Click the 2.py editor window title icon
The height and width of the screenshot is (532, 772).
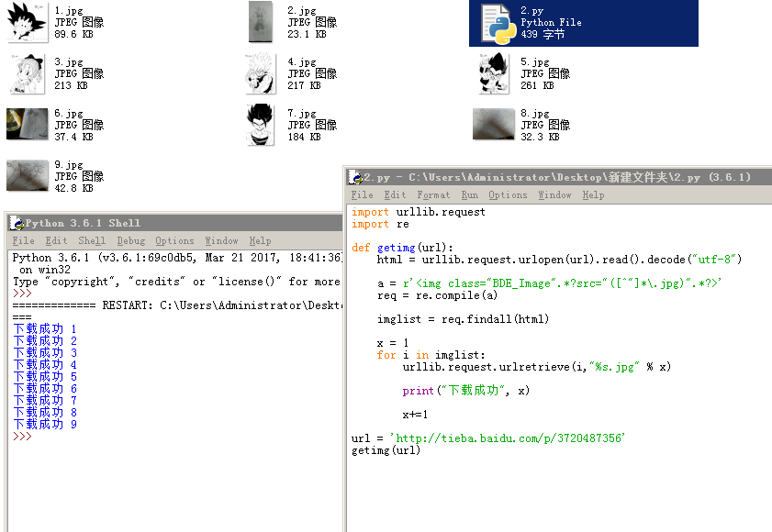point(355,177)
